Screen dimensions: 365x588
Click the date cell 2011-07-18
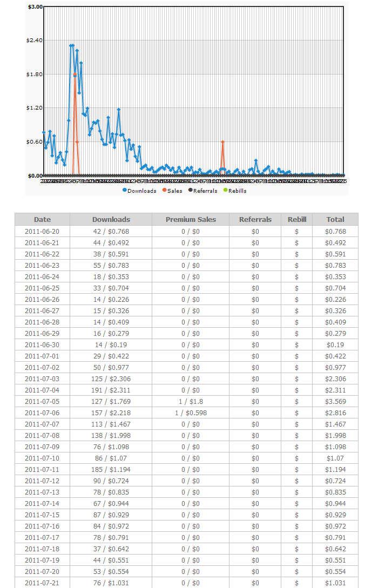(42, 549)
